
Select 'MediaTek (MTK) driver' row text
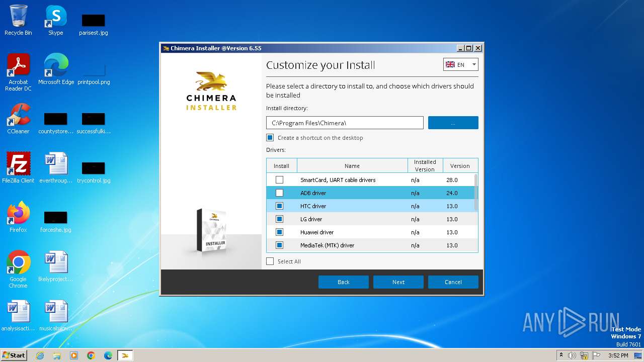(x=327, y=245)
